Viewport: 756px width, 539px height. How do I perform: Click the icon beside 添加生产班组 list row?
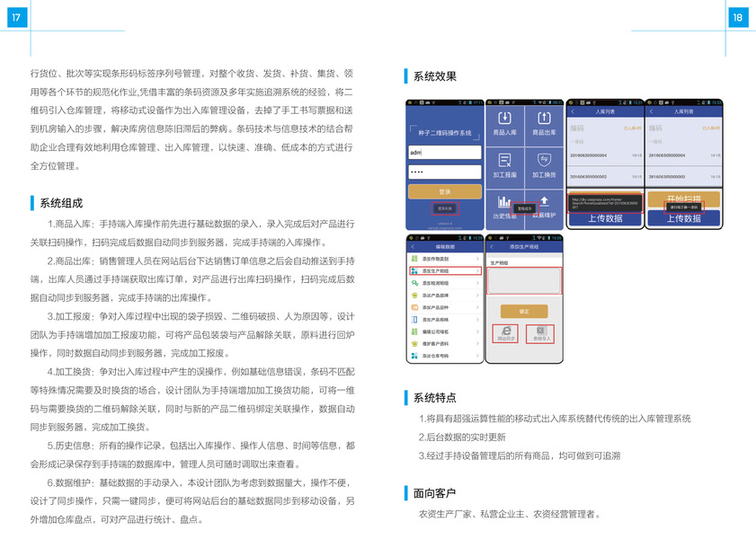click(414, 270)
